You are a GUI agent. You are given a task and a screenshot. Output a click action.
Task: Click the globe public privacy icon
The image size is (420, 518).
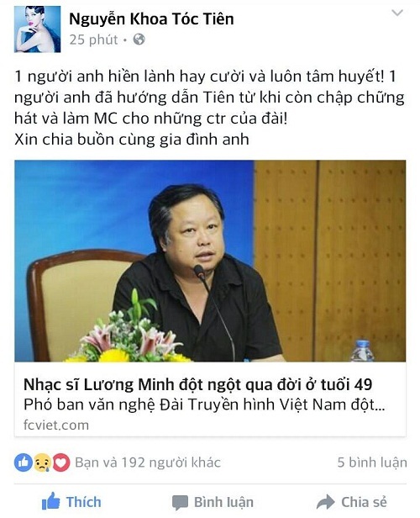coord(139,40)
